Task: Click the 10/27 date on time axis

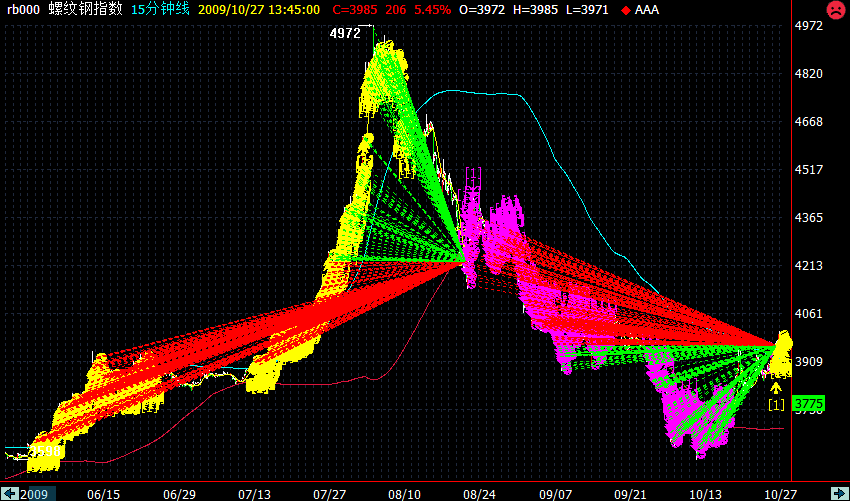Action: [780, 494]
